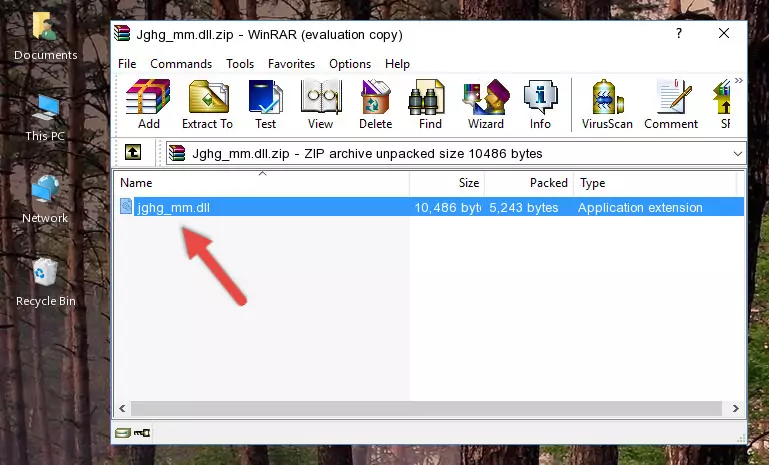Click the Info toolbar icon
The image size is (769, 465).
[540, 103]
